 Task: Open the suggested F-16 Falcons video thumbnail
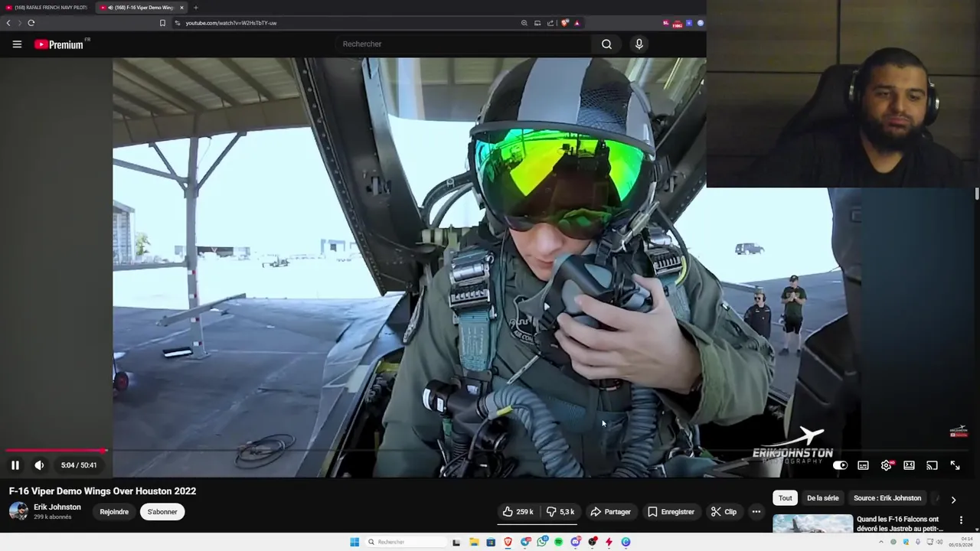point(812,523)
